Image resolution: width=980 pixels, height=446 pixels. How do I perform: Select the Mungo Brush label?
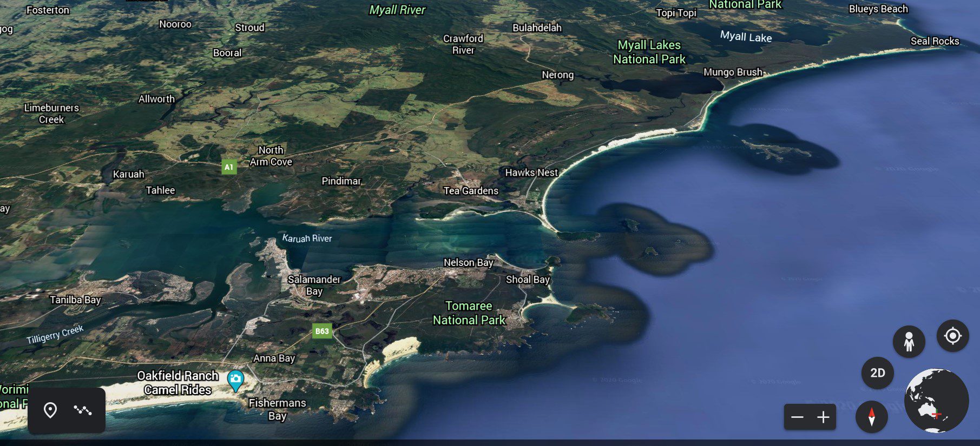coord(733,72)
